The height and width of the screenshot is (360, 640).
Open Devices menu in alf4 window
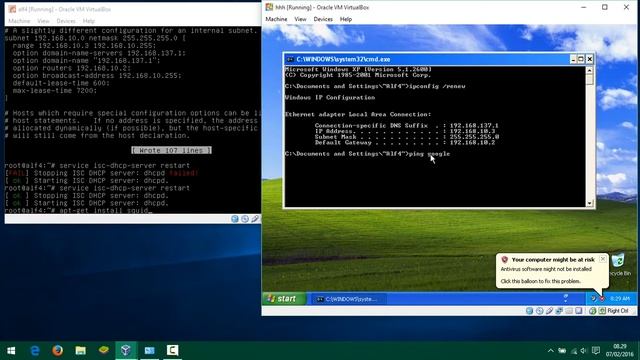(x=66, y=21)
